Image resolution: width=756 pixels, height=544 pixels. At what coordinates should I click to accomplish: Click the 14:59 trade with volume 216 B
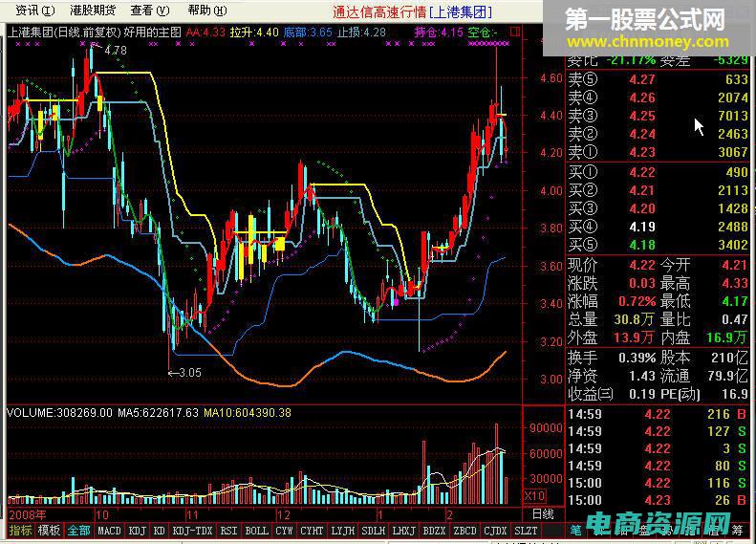tap(658, 414)
